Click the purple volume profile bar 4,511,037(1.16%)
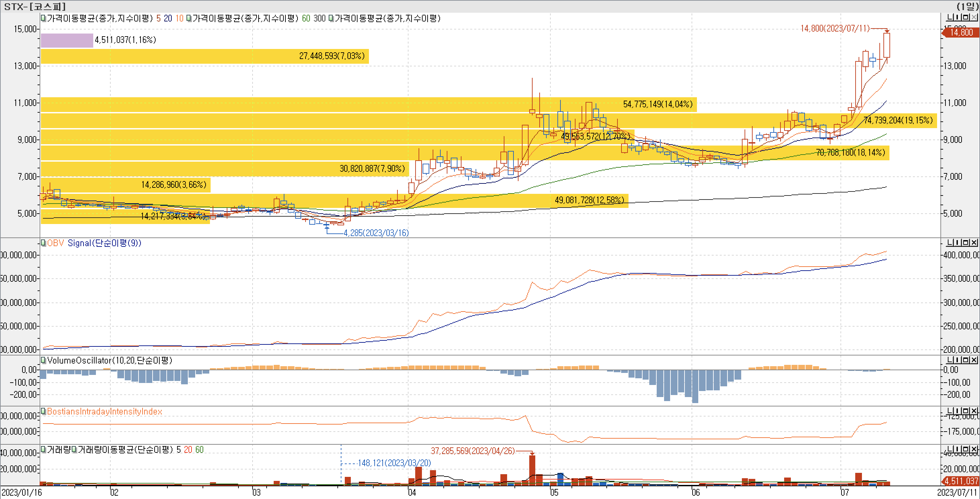The image size is (980, 499). click(x=67, y=40)
